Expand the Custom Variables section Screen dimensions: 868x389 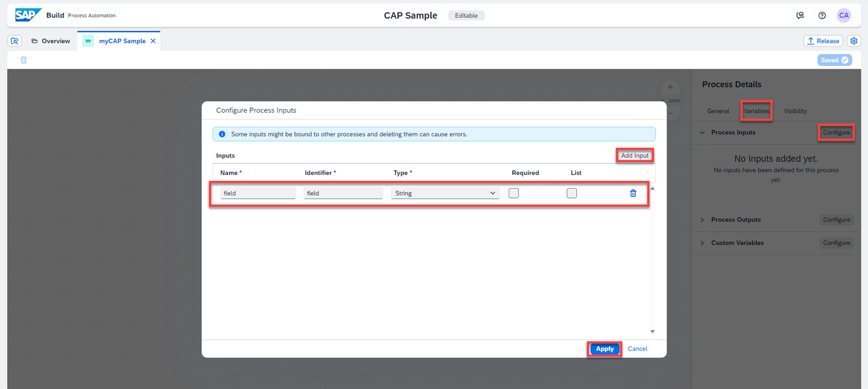(702, 243)
